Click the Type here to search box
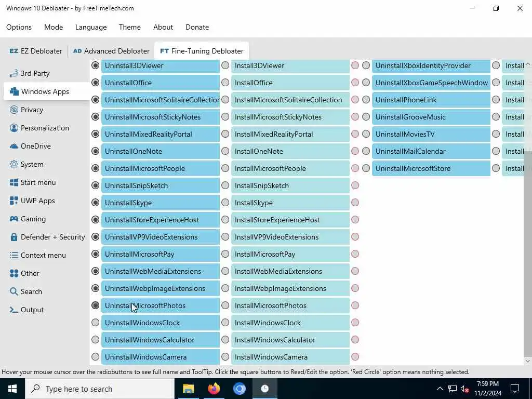532x399 pixels. click(99, 389)
